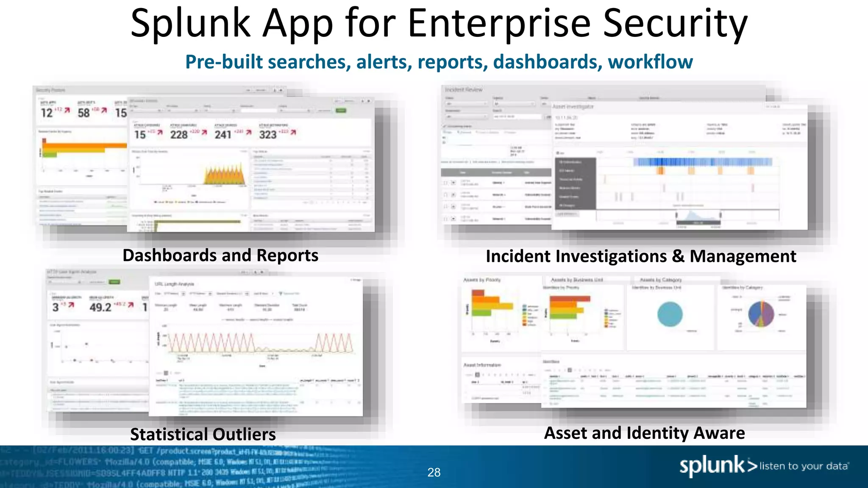Click the Asset and Identity Aware caption
Image resolution: width=868 pixels, height=488 pixels.
[x=645, y=433]
